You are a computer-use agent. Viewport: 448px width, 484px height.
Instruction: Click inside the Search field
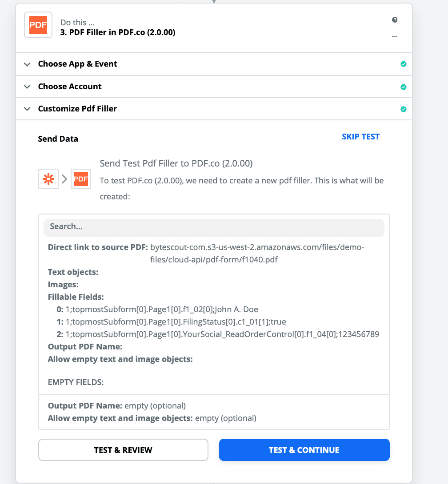[x=213, y=227]
